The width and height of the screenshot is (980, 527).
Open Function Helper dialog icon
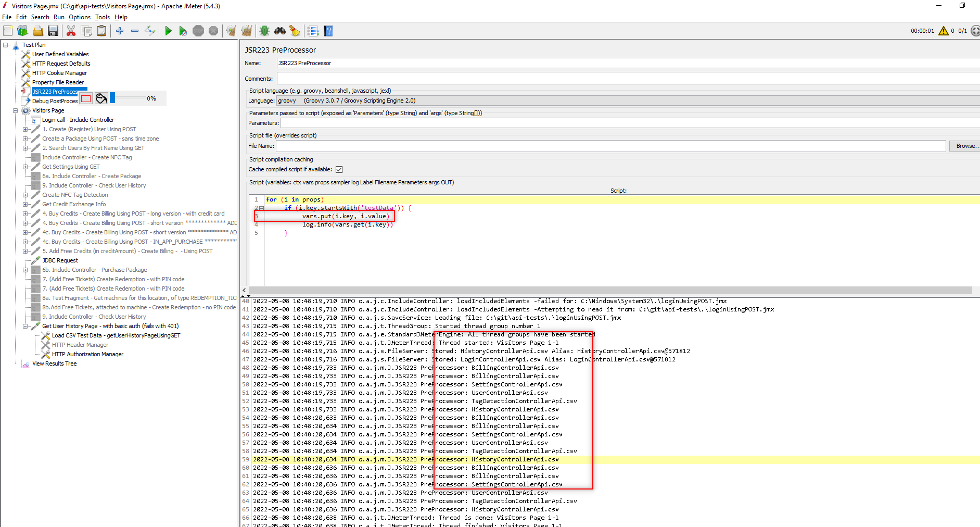[313, 31]
